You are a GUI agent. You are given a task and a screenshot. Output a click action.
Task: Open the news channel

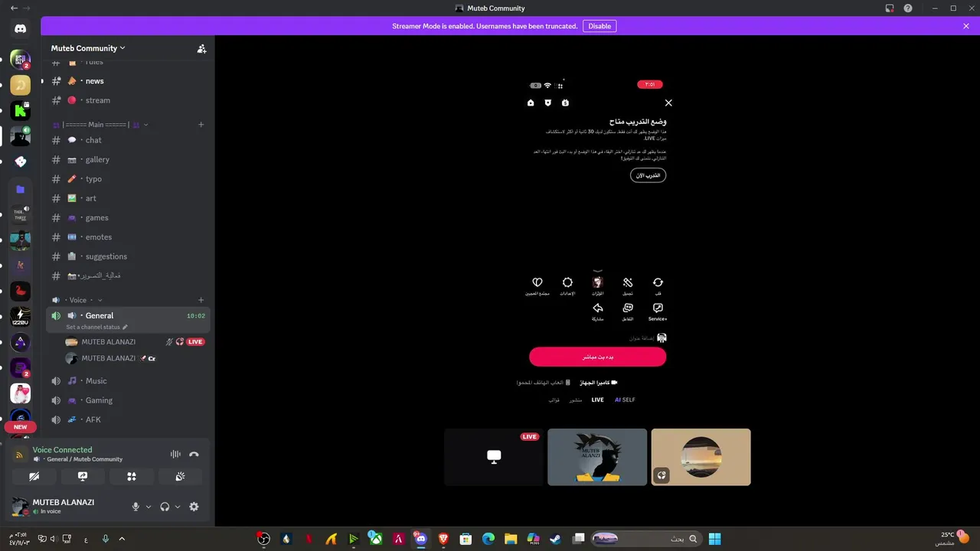tap(127, 81)
